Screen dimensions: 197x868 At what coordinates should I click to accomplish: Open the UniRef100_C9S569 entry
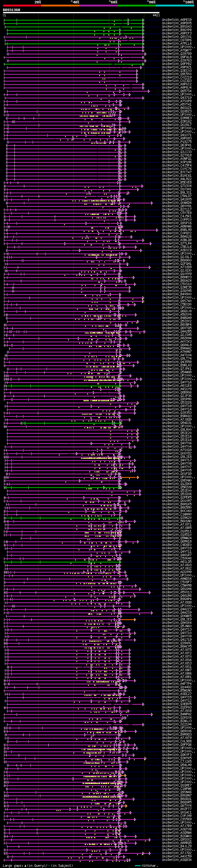pyautogui.click(x=177, y=819)
